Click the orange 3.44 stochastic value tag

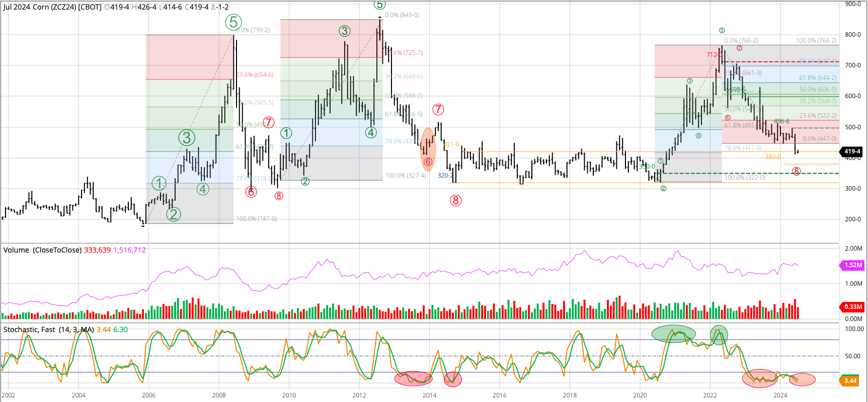[x=850, y=381]
